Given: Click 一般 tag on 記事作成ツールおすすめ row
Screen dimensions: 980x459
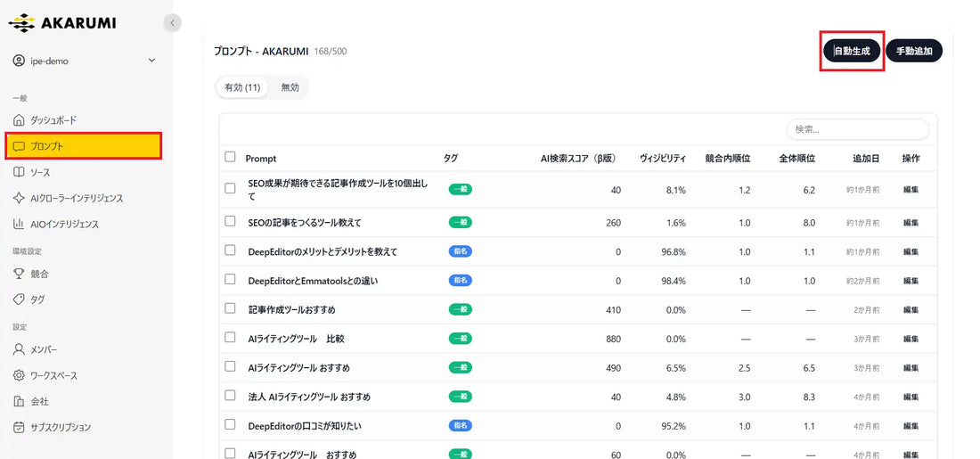Looking at the screenshot, I should 460,309.
